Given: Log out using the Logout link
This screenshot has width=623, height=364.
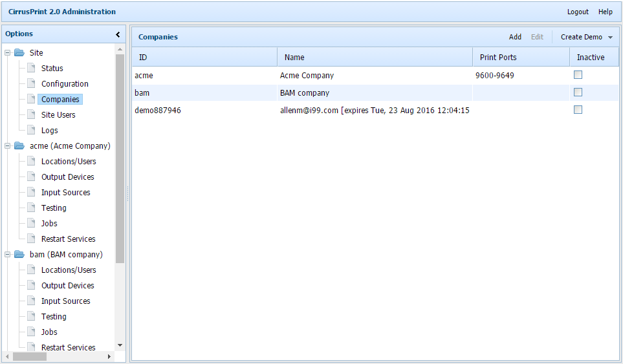Looking at the screenshot, I should coord(578,12).
